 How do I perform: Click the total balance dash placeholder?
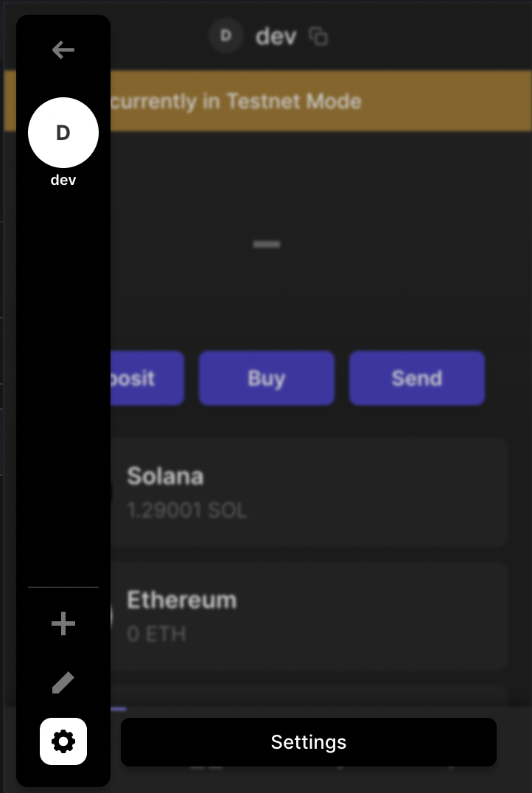pos(267,244)
